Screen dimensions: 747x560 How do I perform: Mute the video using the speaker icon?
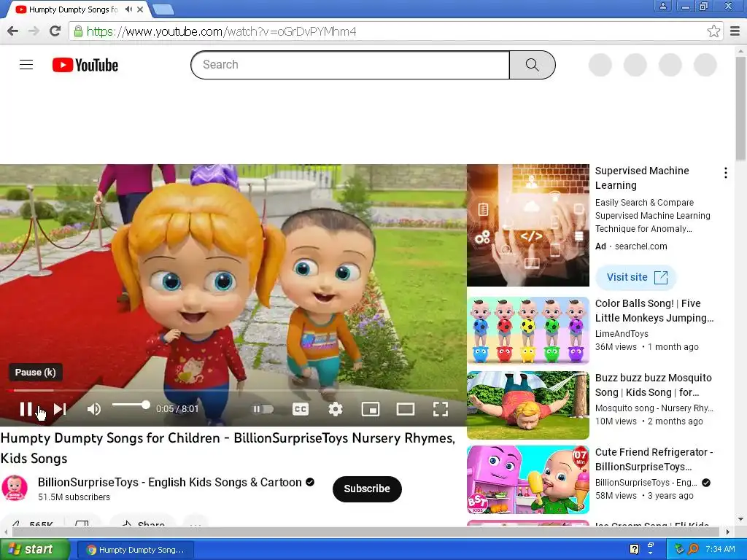(94, 409)
